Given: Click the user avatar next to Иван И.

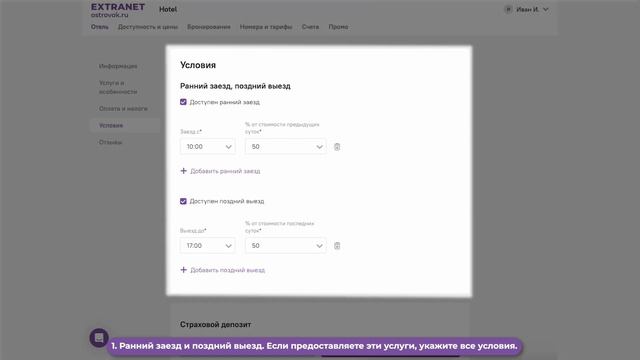Looking at the screenshot, I should pos(508,9).
